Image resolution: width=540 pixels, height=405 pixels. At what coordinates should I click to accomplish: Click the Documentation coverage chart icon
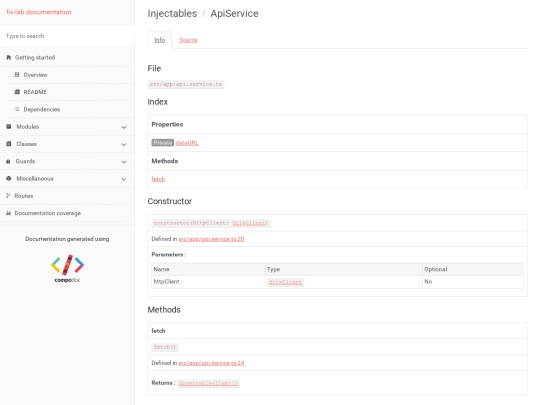(x=9, y=213)
